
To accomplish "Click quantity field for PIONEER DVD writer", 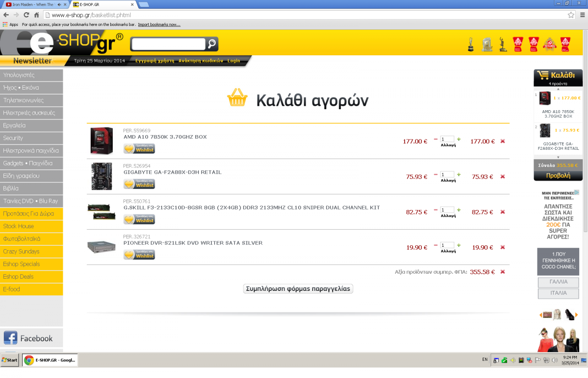I will point(447,245).
